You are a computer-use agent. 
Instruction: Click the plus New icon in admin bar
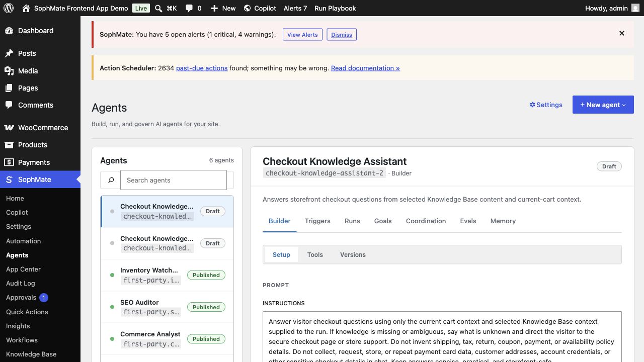[214, 8]
